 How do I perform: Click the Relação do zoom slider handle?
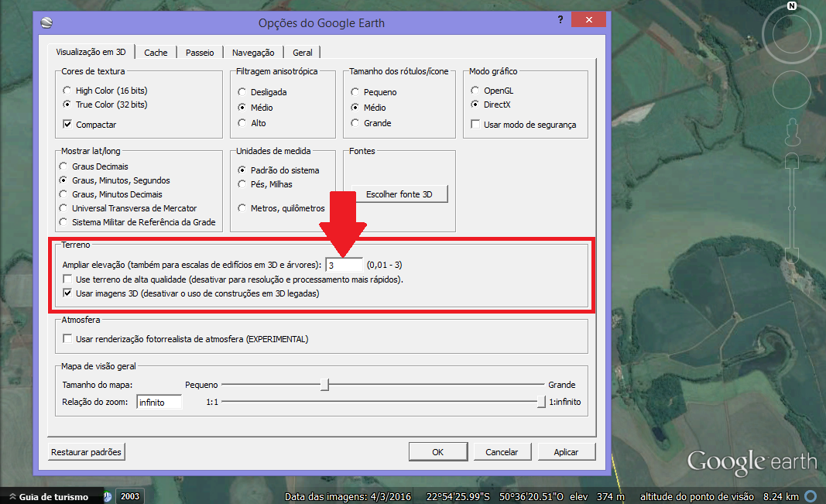541,402
